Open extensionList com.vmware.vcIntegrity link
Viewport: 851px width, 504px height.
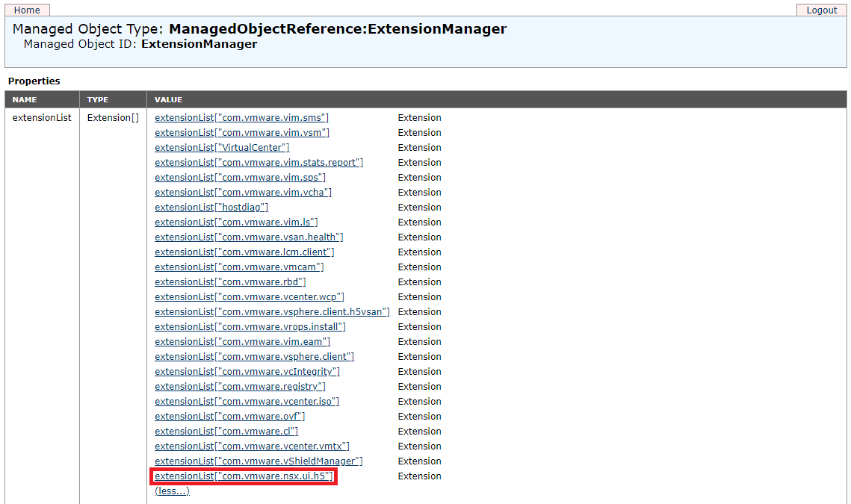247,371
